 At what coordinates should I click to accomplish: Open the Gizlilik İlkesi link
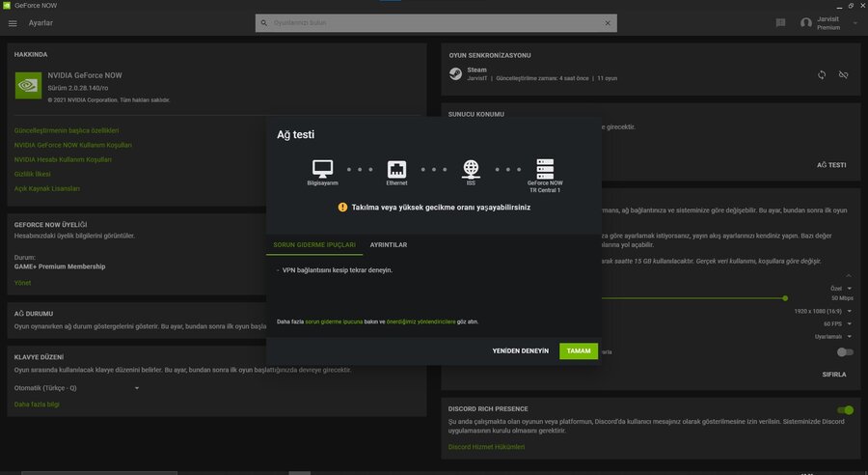point(32,174)
